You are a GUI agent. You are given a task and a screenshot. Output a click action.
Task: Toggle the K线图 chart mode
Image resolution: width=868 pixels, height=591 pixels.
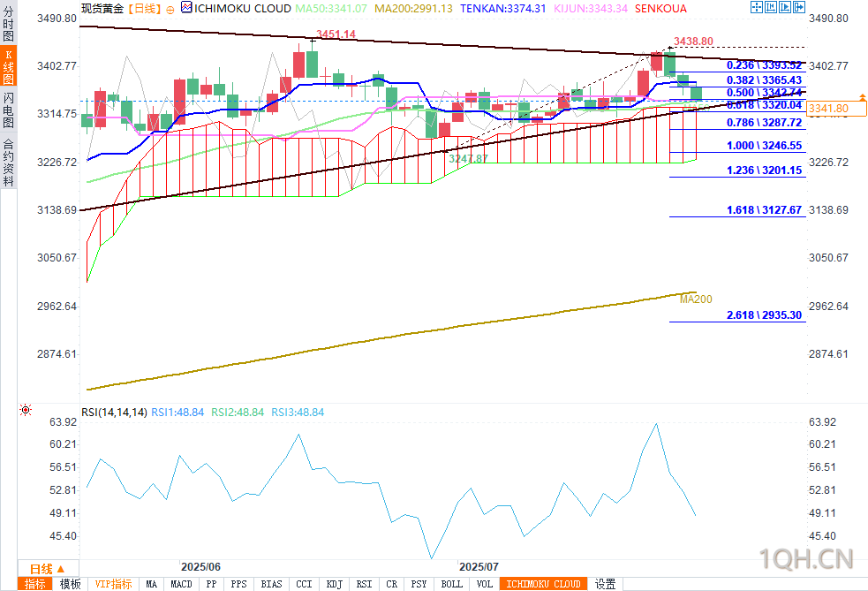pos(8,66)
